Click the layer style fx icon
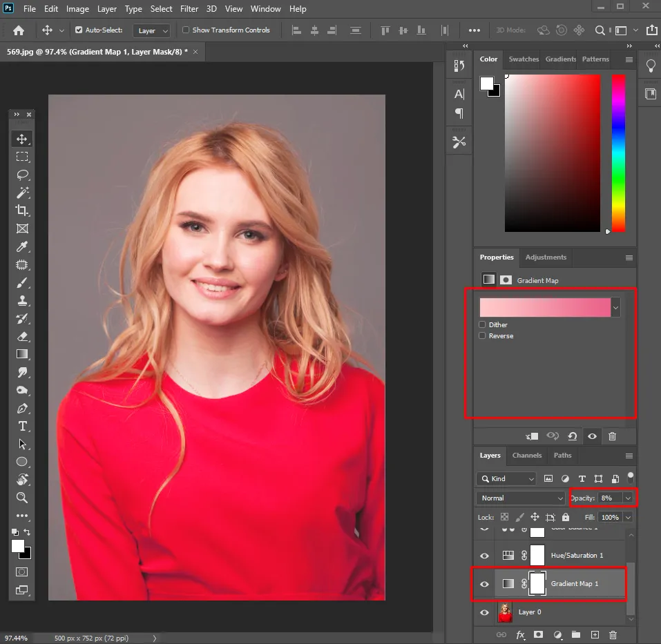661x644 pixels. [x=520, y=635]
